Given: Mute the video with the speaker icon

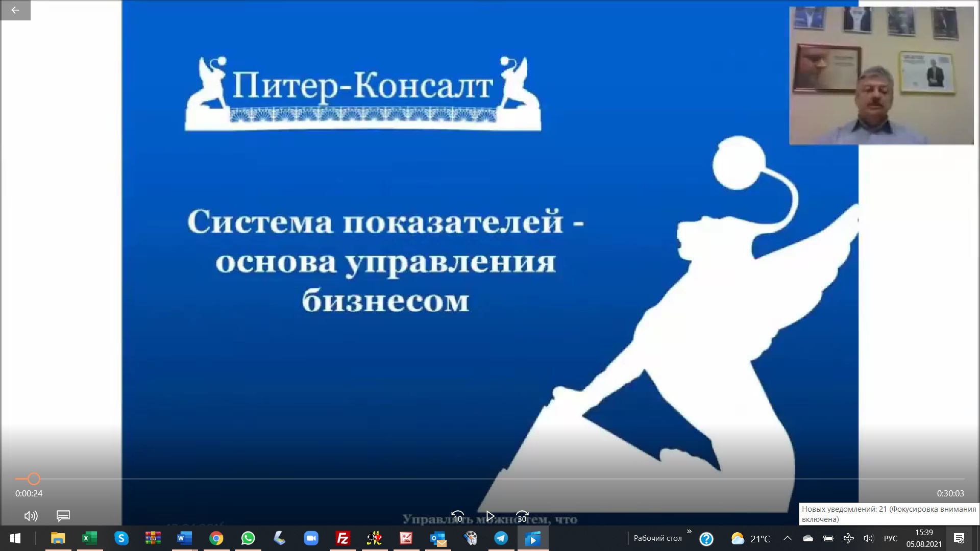Looking at the screenshot, I should [x=31, y=516].
